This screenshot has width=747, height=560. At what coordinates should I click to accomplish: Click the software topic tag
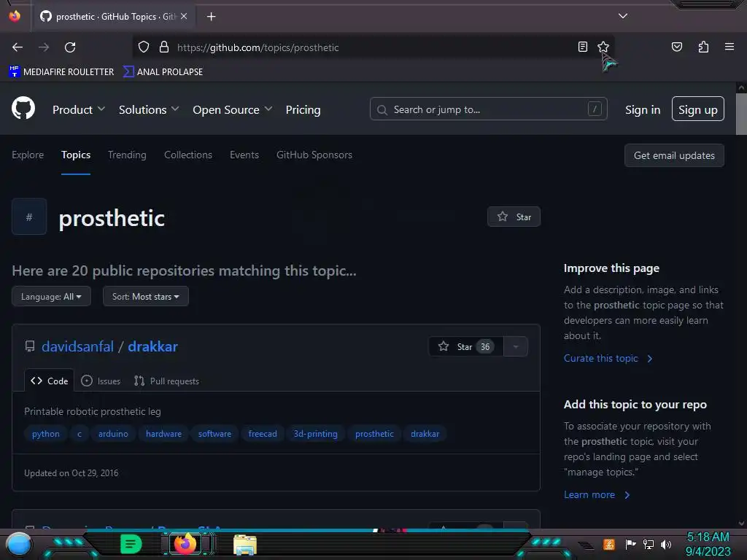click(x=215, y=434)
